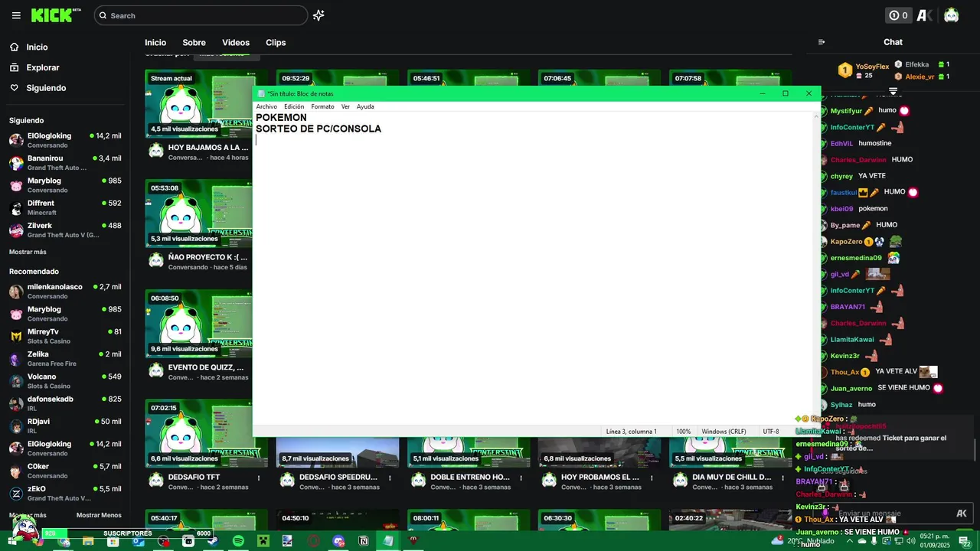Open Zelika recommended channel
Image resolution: width=980 pixels, height=551 pixels.
(65, 359)
